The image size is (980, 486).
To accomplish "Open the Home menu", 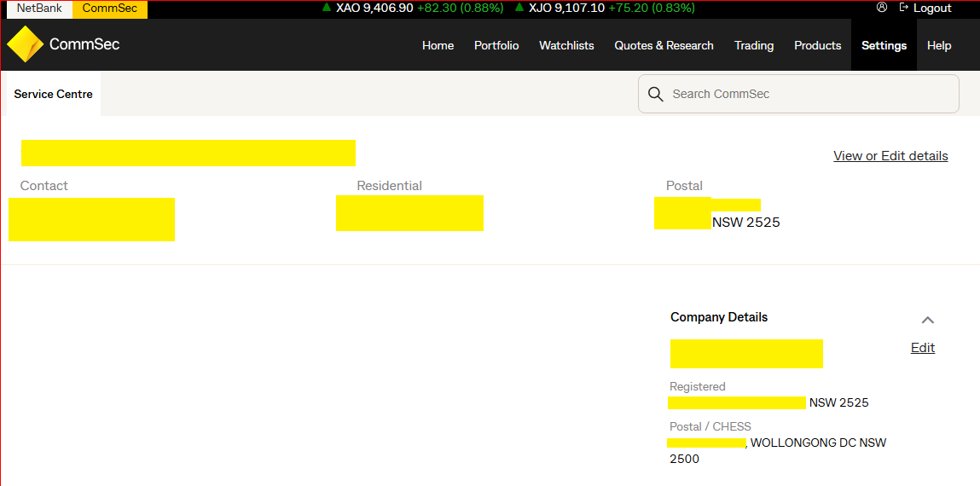I will coord(438,45).
